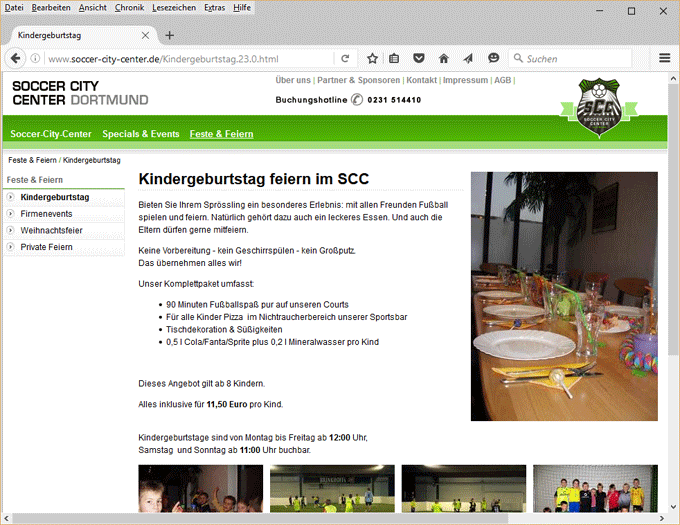Image resolution: width=680 pixels, height=525 pixels.
Task: Click the vertical scrollbar up arrow
Action: click(x=673, y=79)
